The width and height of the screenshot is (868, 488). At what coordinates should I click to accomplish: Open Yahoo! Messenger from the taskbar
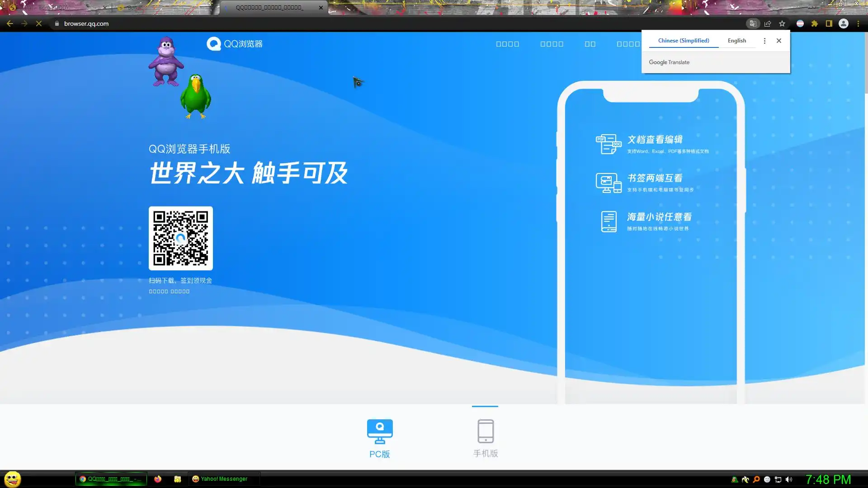click(x=220, y=479)
